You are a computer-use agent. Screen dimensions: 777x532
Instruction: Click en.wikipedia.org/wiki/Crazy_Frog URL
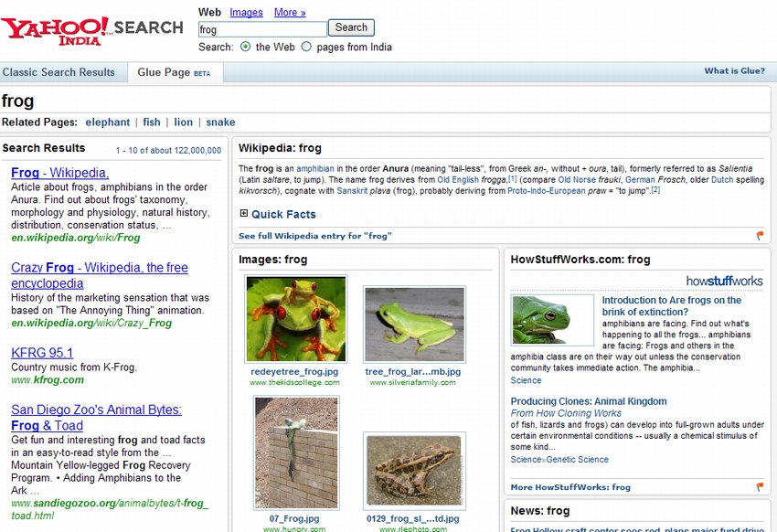pyautogui.click(x=91, y=323)
